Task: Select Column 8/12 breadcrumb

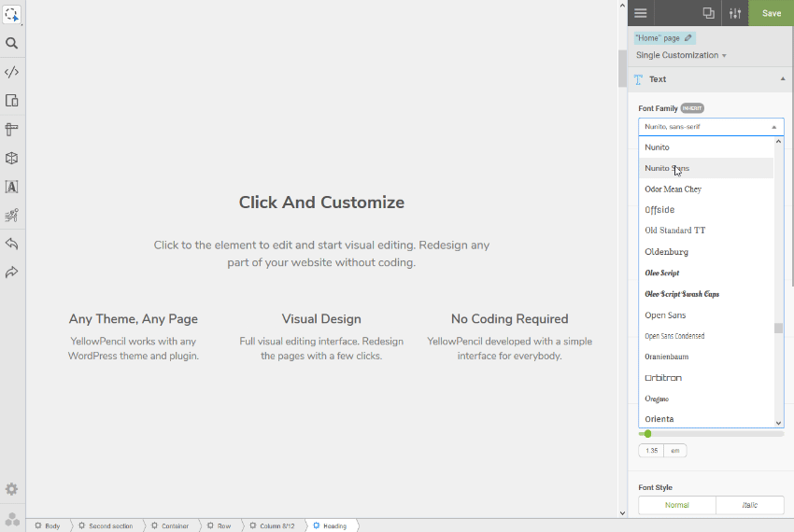Action: click(273, 525)
